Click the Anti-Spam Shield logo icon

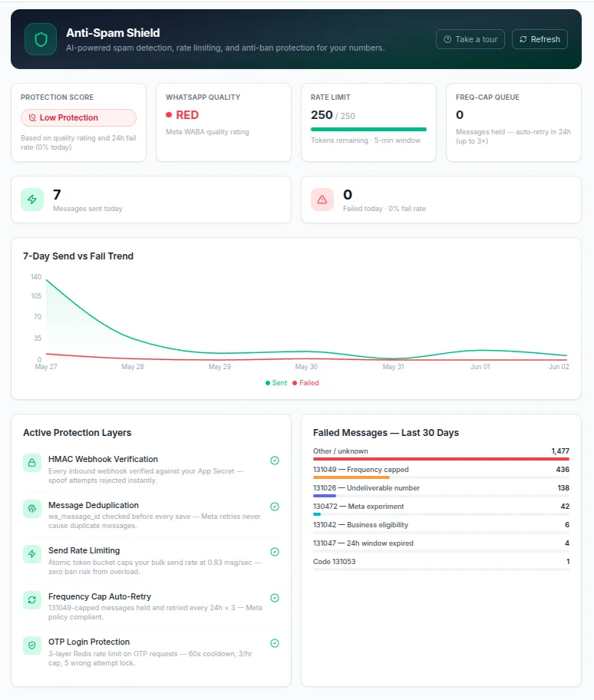[x=41, y=39]
